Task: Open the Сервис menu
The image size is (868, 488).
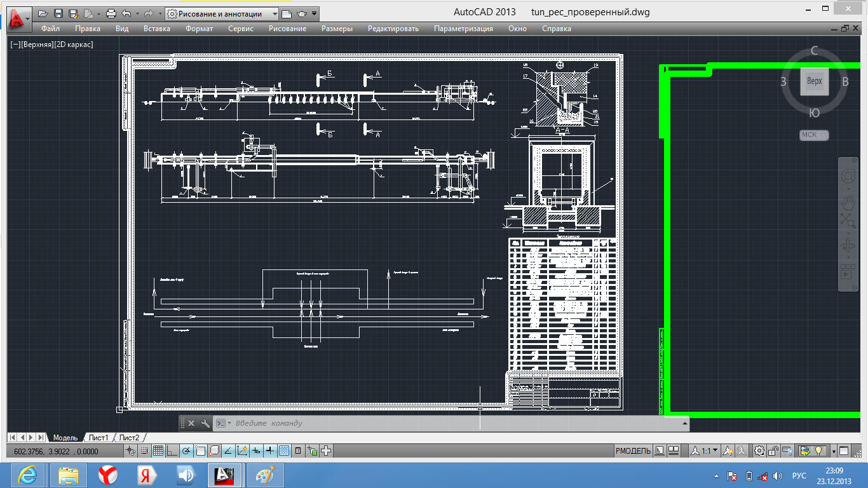Action: coord(241,29)
